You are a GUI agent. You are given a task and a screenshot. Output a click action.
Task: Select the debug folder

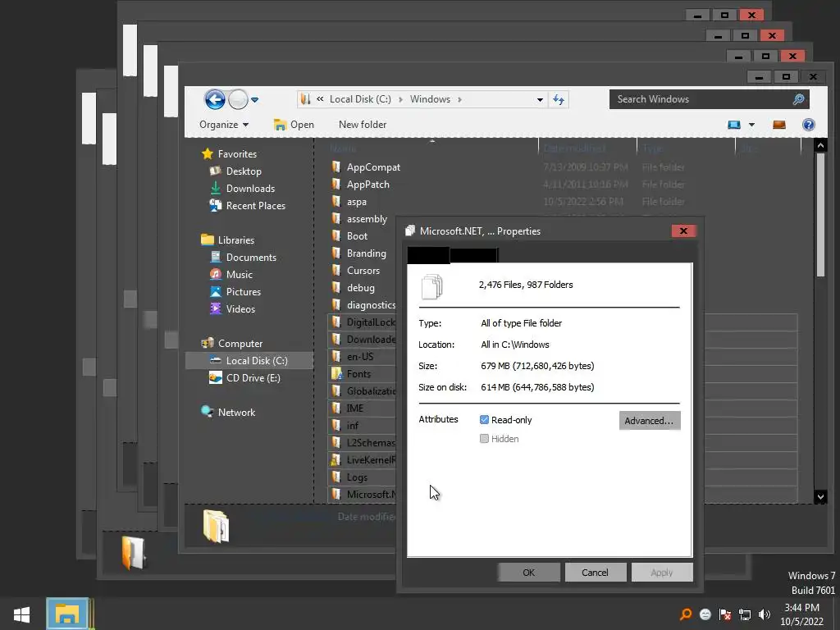point(353,288)
